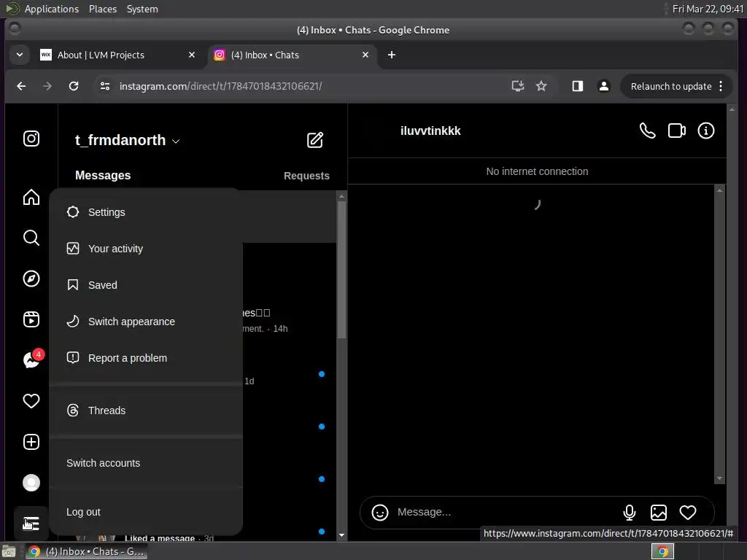Viewport: 747px width, 560px height.
Task: Click show desktop taskbar icon
Action: (x=9, y=552)
